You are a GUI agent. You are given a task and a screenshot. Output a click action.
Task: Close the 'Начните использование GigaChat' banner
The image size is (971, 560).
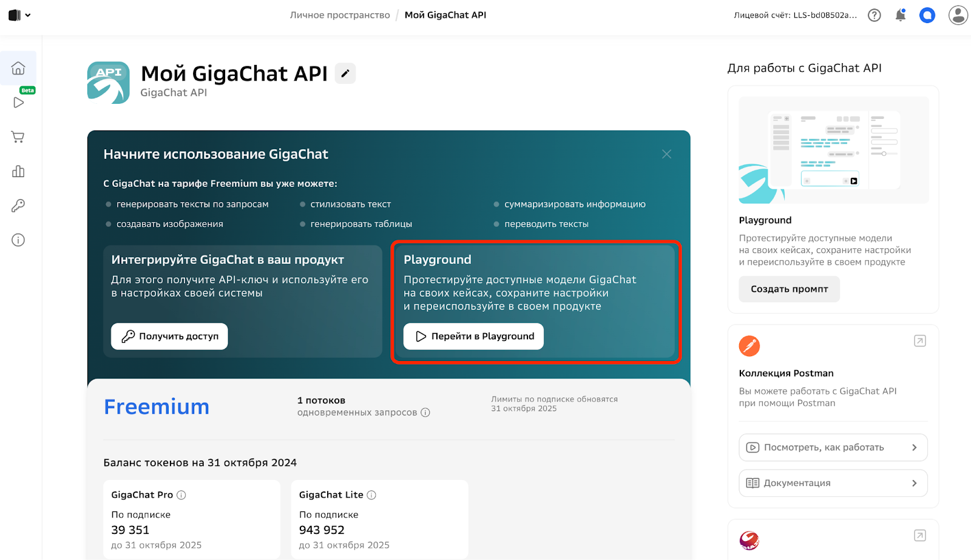pyautogui.click(x=666, y=154)
